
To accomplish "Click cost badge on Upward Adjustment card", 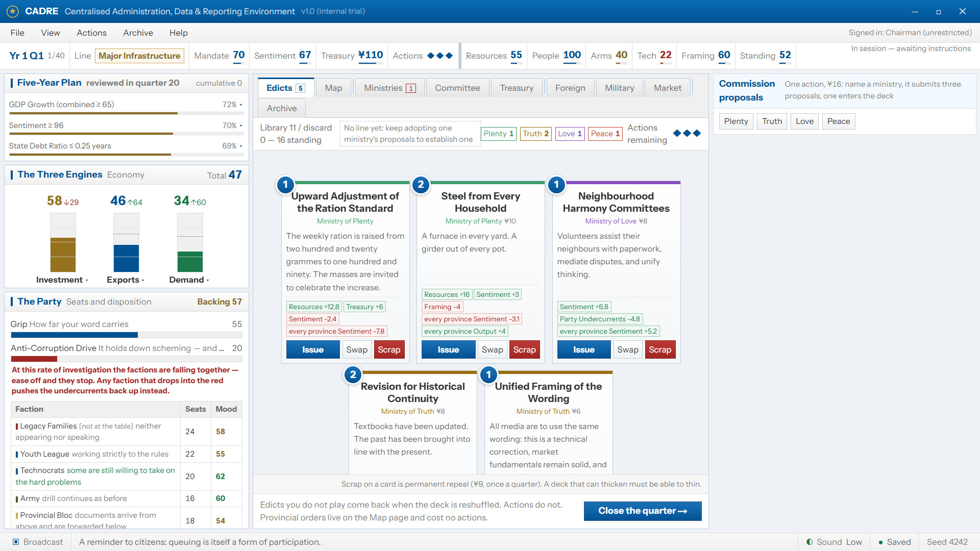I will tap(285, 184).
